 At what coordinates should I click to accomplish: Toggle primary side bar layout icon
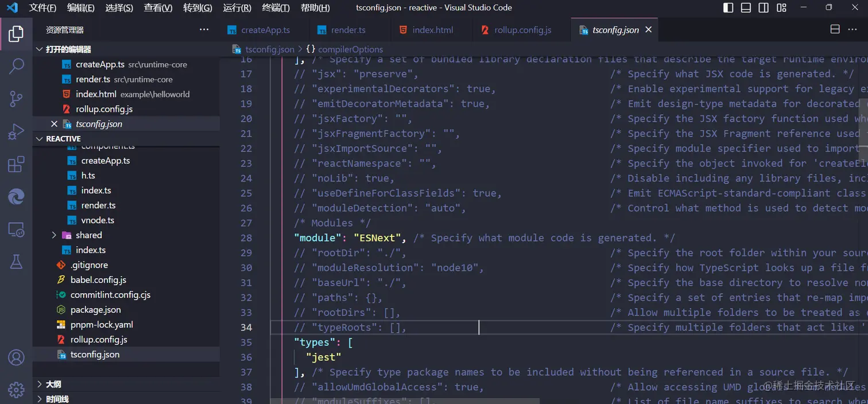728,7
